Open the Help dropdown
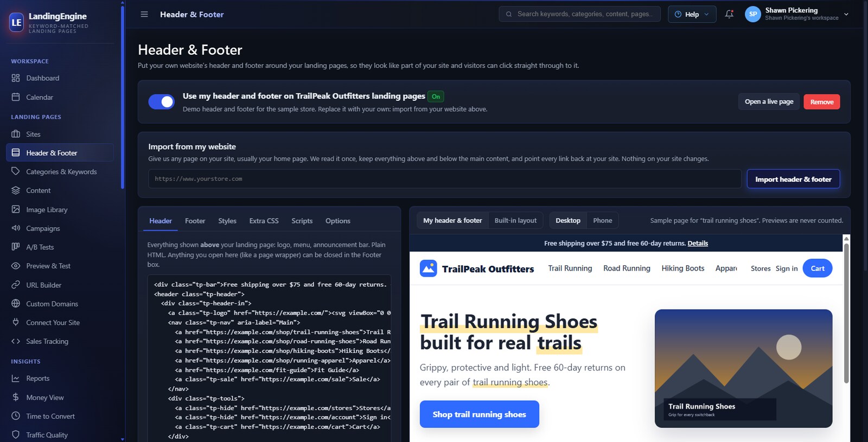This screenshot has width=868, height=442. 692,14
